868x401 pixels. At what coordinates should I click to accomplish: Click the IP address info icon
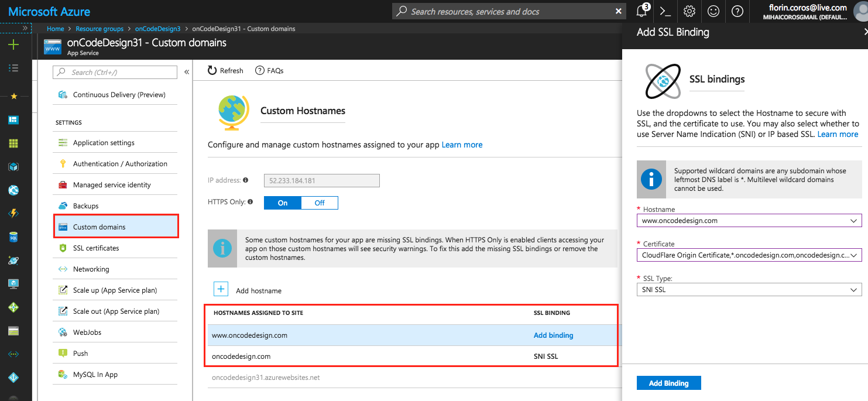click(x=246, y=180)
